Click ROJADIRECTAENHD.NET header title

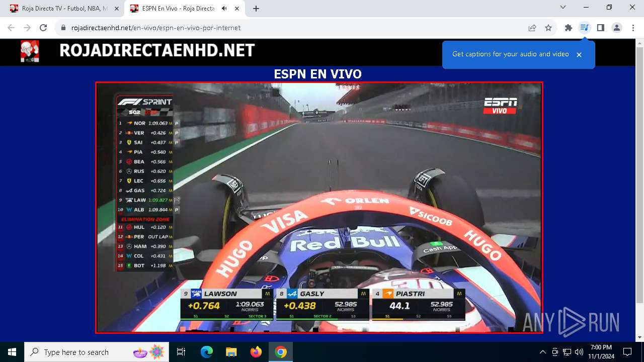(157, 50)
